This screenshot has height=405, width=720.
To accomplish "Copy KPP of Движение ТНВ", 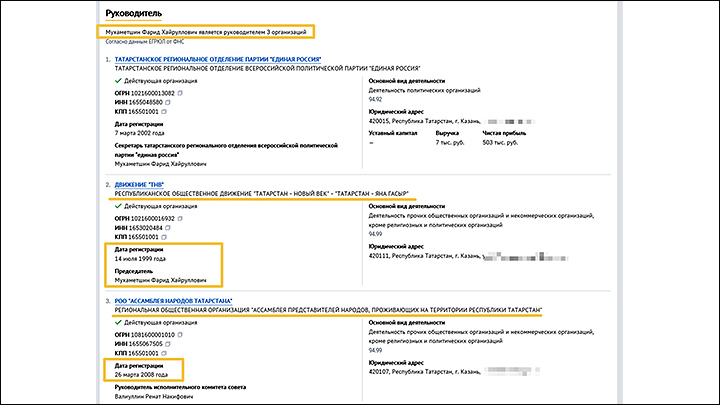I will click(165, 236).
